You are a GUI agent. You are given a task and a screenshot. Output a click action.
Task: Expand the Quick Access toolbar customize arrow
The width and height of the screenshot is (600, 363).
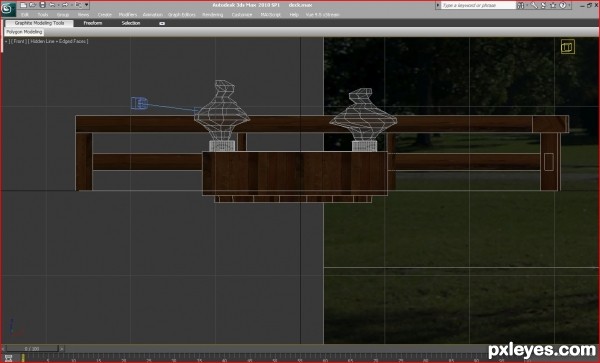tap(86, 5)
